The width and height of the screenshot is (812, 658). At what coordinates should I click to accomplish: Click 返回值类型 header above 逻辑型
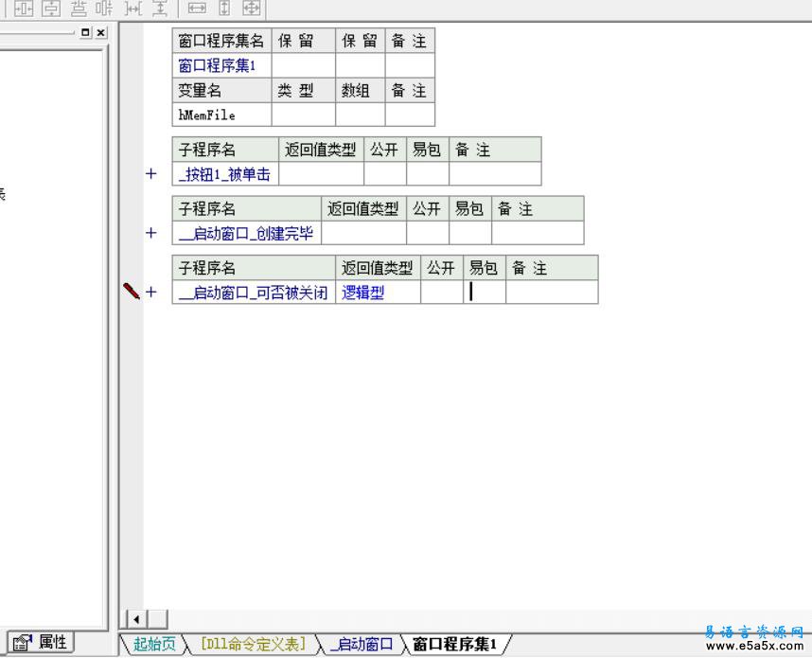click(378, 268)
